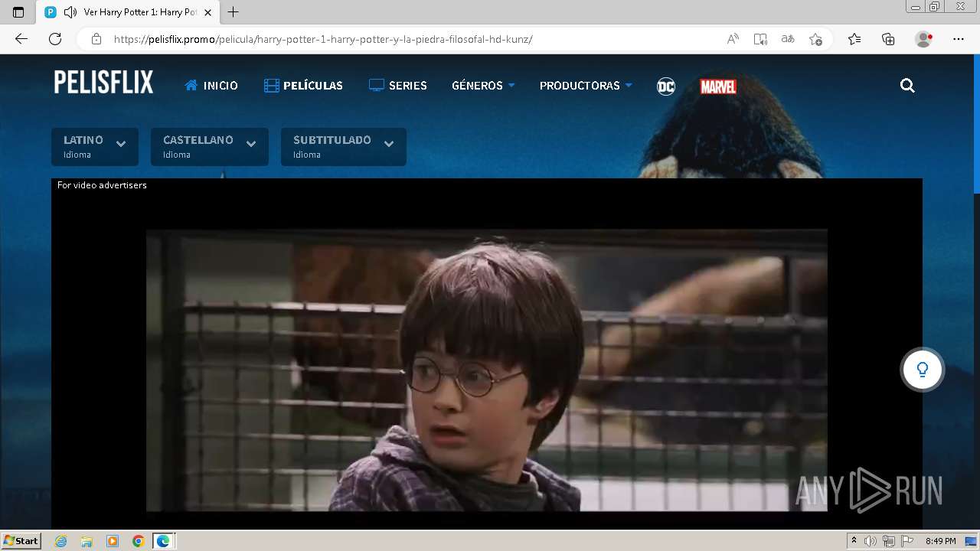
Task: Open a new browser tab
Action: pos(234,12)
